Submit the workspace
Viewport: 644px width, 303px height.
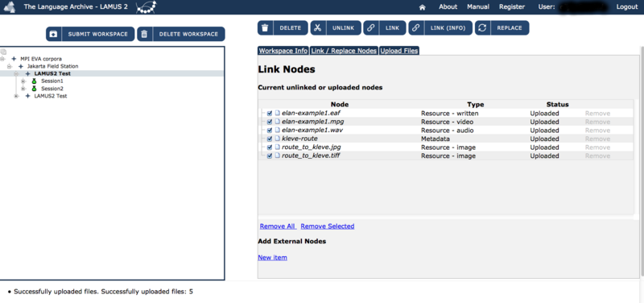coord(90,34)
